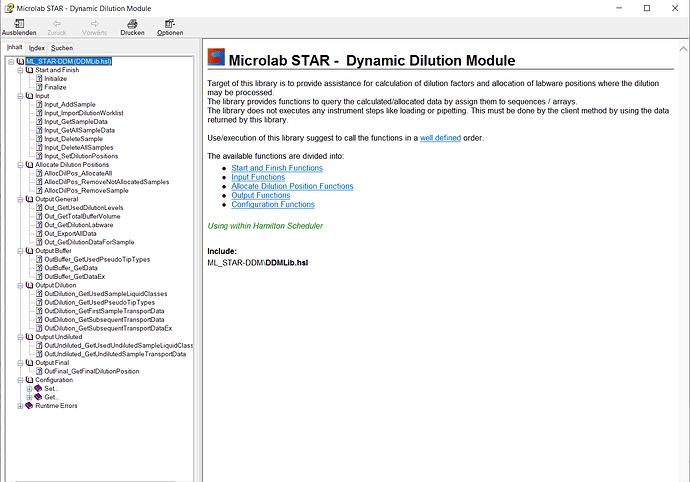Viewport: 690px width, 482px height.
Task: Switch to the Index tab
Action: pos(37,48)
